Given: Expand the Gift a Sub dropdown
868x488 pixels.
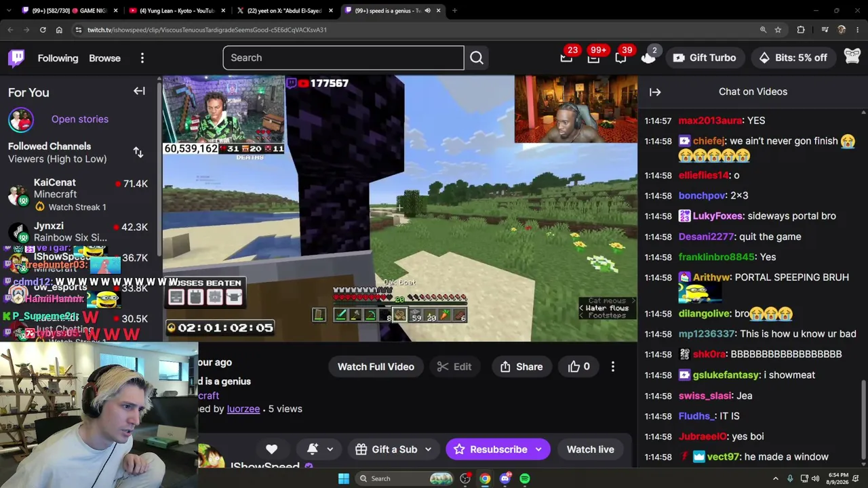Looking at the screenshot, I should (x=428, y=449).
